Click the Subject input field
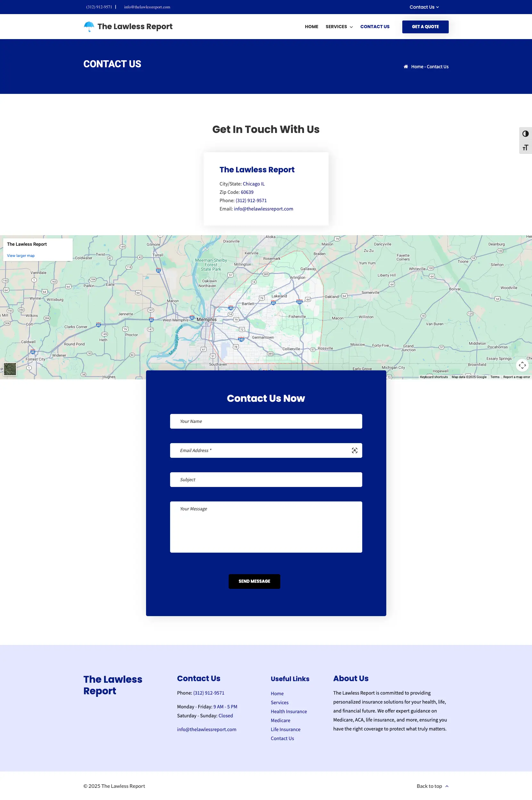Viewport: 532px width, 800px height. coord(266,480)
